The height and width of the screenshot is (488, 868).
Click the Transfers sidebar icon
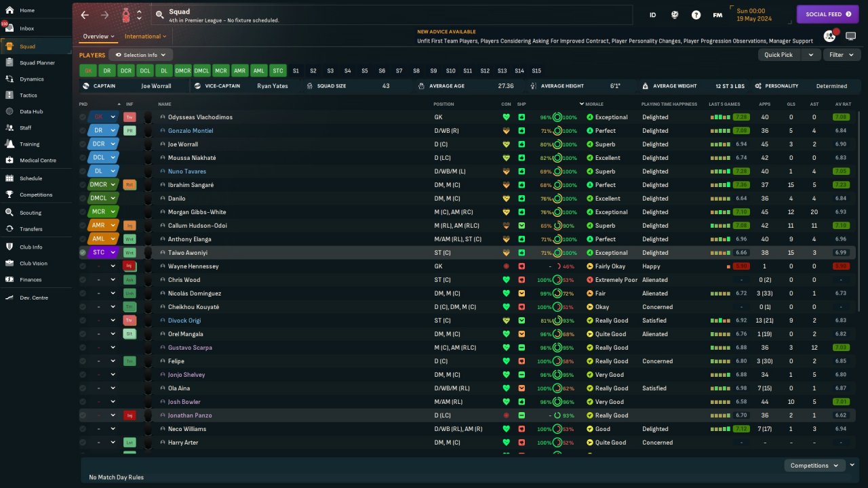click(x=9, y=228)
